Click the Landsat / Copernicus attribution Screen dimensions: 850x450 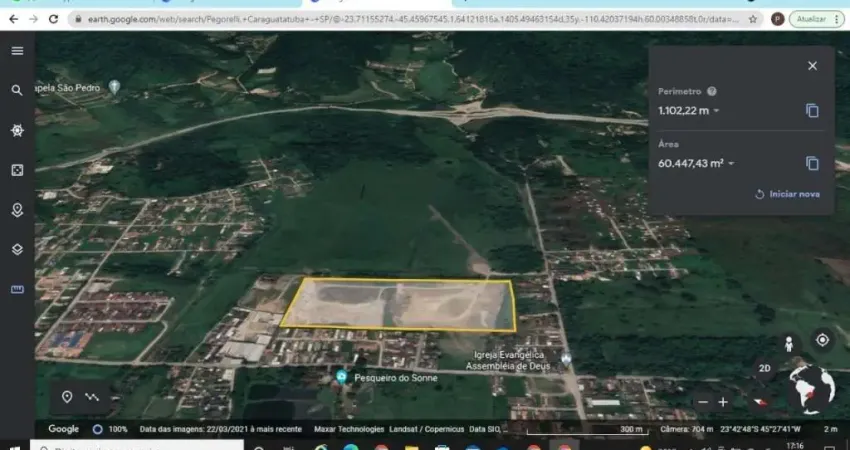pos(427,429)
